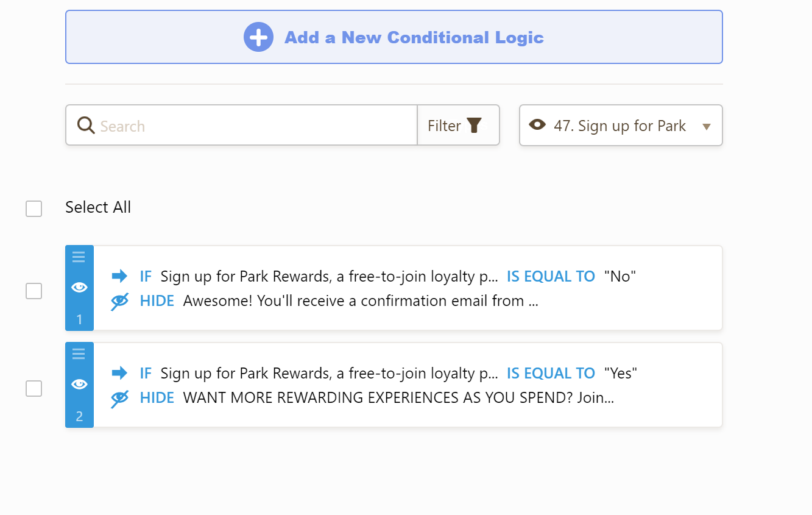
Task: Open the '47. Sign up for Park' dropdown
Action: (620, 126)
